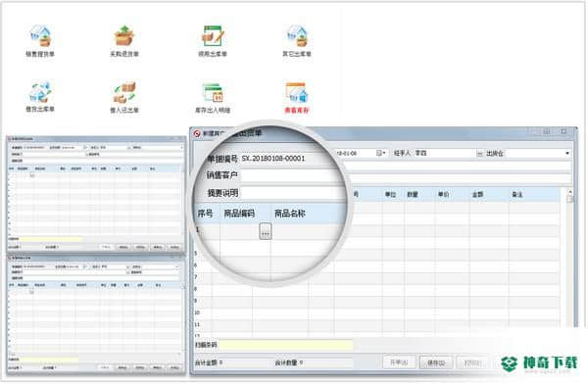The width and height of the screenshot is (588, 385).
Task: Click the browse button beside 经手人 field
Action: 479,154
